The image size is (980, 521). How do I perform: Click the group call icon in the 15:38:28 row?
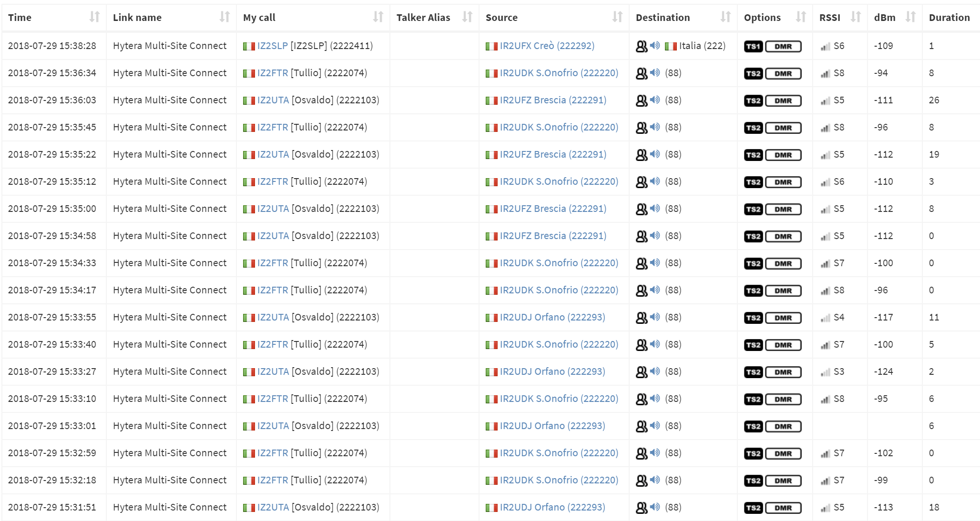pos(642,46)
